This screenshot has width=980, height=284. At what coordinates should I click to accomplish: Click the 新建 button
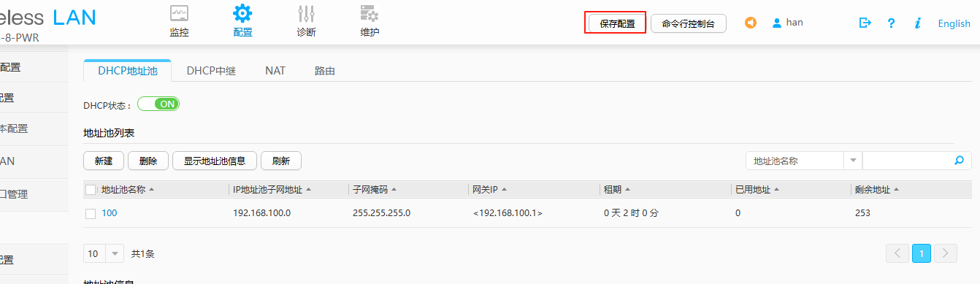(x=104, y=161)
